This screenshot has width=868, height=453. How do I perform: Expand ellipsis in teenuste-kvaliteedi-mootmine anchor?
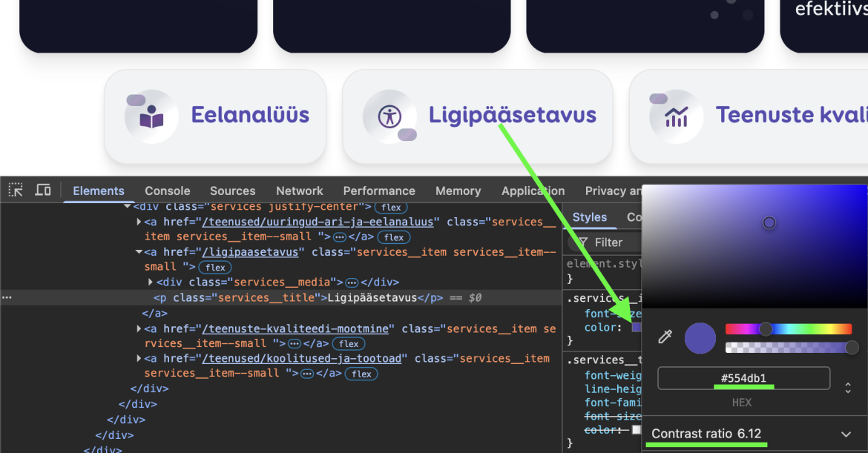pos(295,344)
